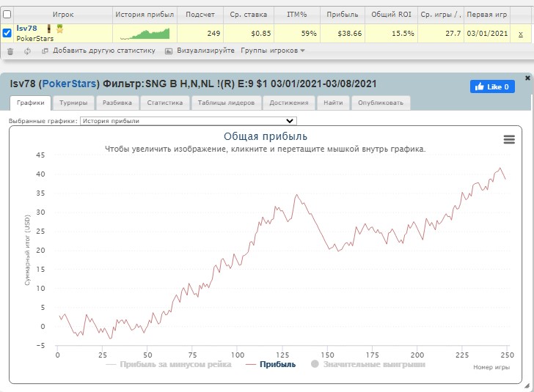Image resolution: width=534 pixels, height=392 pixels.
Task: Sort by the Первая игр column header
Action: pos(486,15)
